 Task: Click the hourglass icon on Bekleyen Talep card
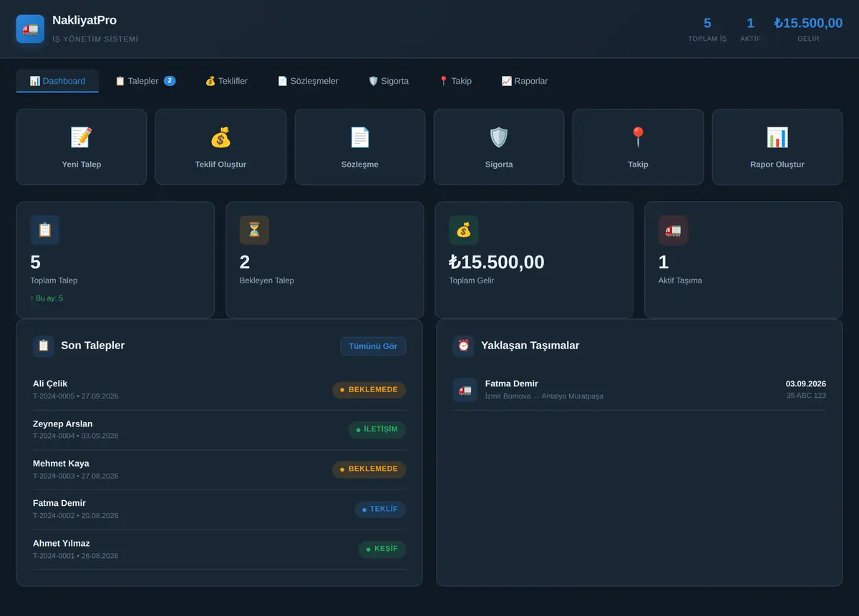(x=254, y=230)
